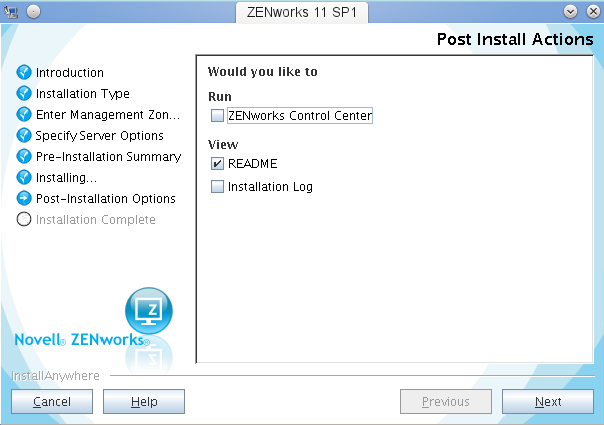The width and height of the screenshot is (604, 425).
Task: Click the Installing step checkmark icon
Action: coord(25,178)
